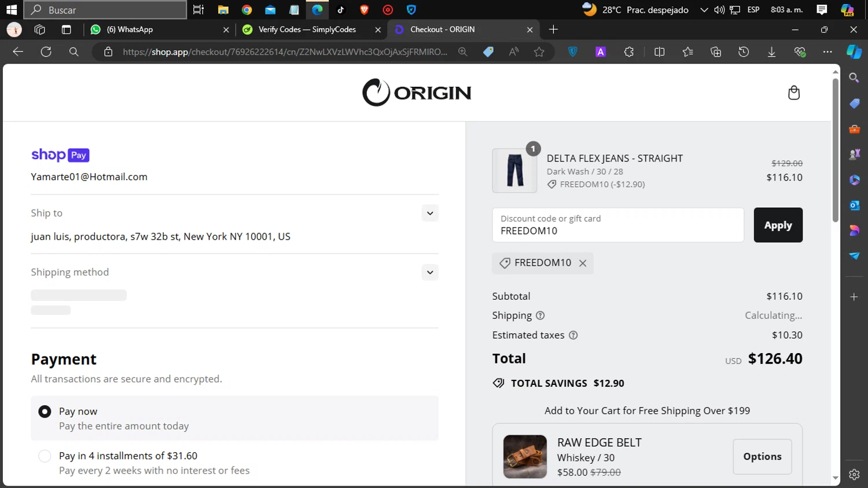Select Pay in 4 installments option

45,456
